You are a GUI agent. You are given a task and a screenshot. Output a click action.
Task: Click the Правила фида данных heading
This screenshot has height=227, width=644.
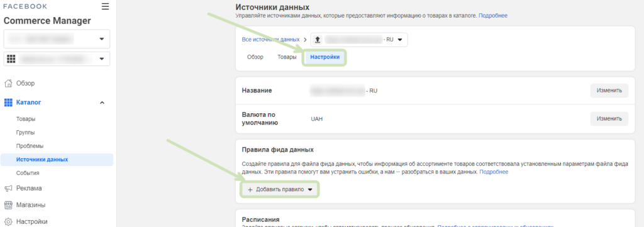pyautogui.click(x=278, y=150)
